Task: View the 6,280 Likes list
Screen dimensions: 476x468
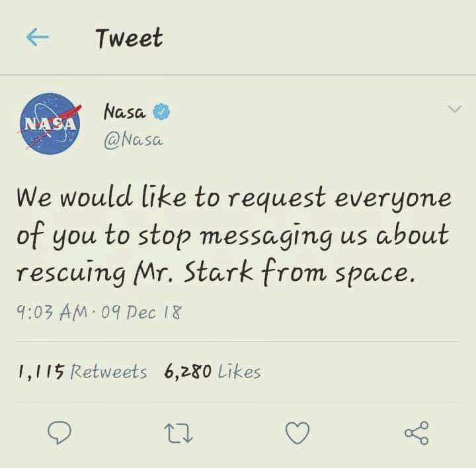Action: click(212, 372)
